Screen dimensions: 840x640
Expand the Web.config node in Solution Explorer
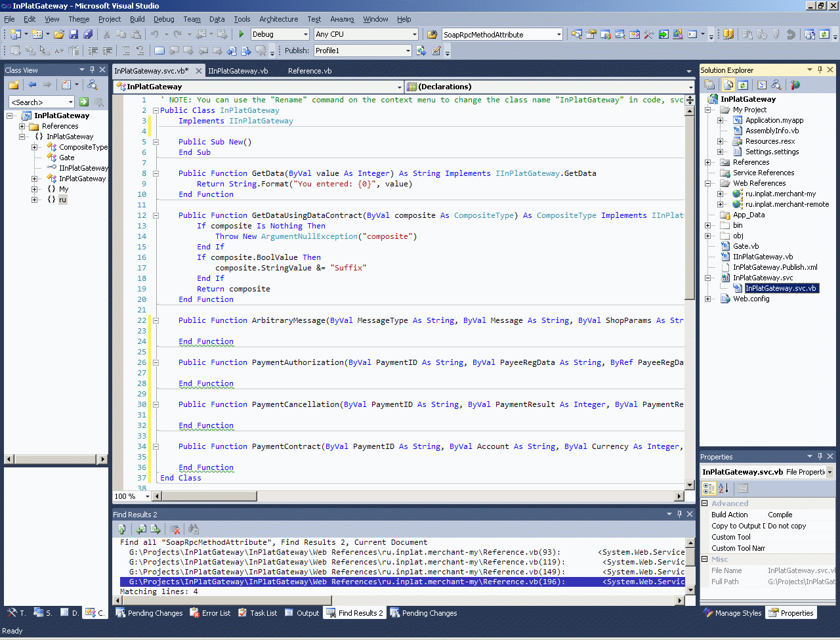click(708, 299)
